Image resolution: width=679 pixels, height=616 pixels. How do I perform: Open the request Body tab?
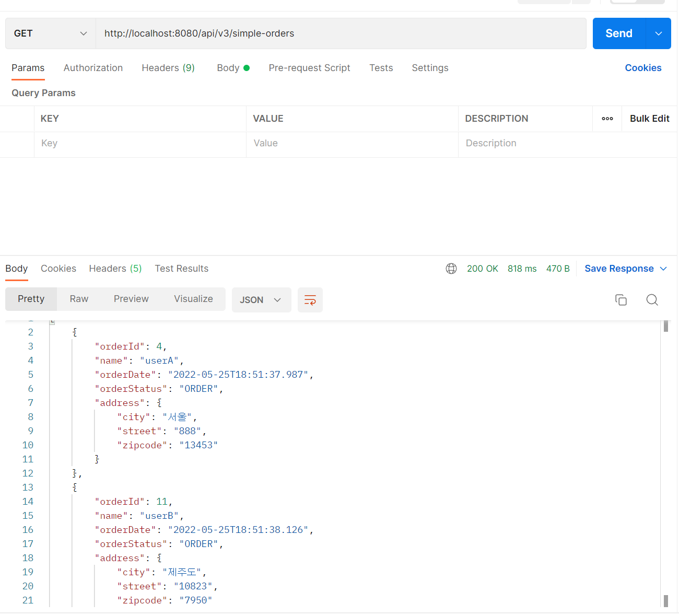pos(233,68)
